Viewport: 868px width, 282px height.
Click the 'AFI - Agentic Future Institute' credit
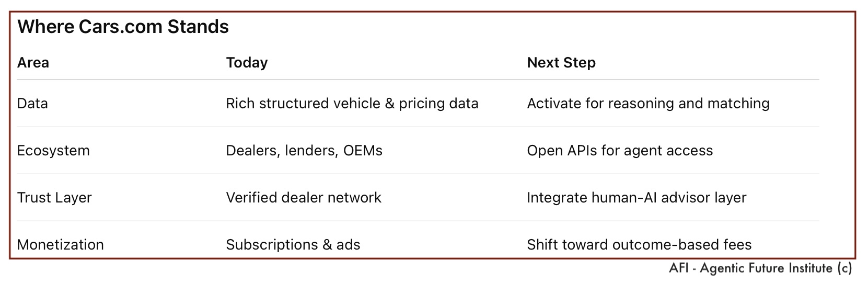750,268
